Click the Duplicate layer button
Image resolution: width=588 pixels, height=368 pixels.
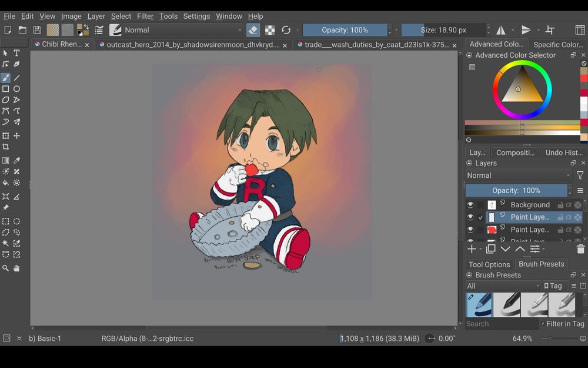[490, 249]
